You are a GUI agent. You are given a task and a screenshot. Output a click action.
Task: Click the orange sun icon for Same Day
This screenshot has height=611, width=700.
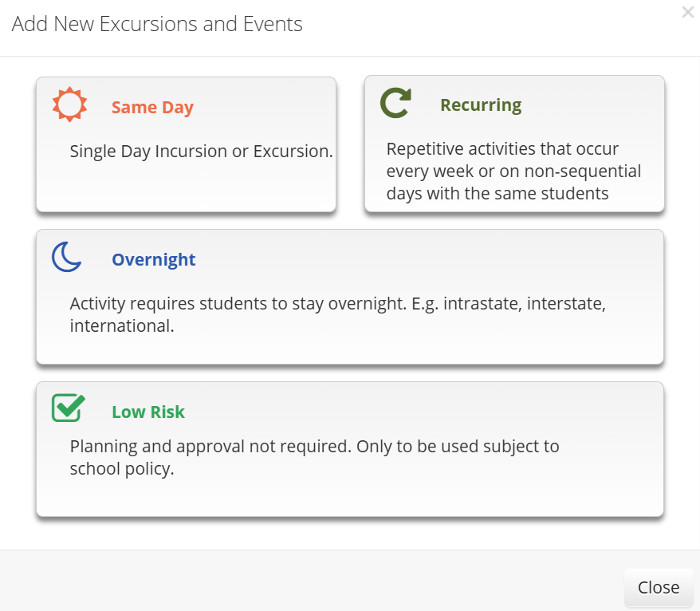pos(69,104)
